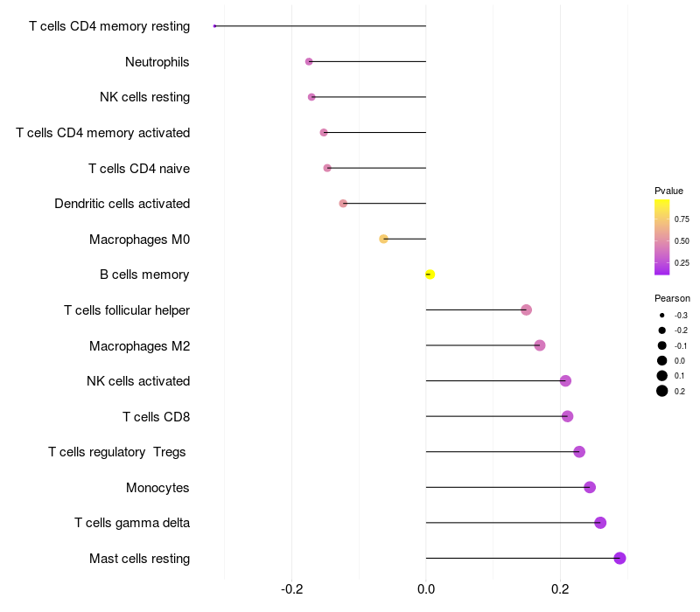Click the T cells CD8 axis label
Image resolution: width=700 pixels, height=612 pixels.
(x=156, y=416)
